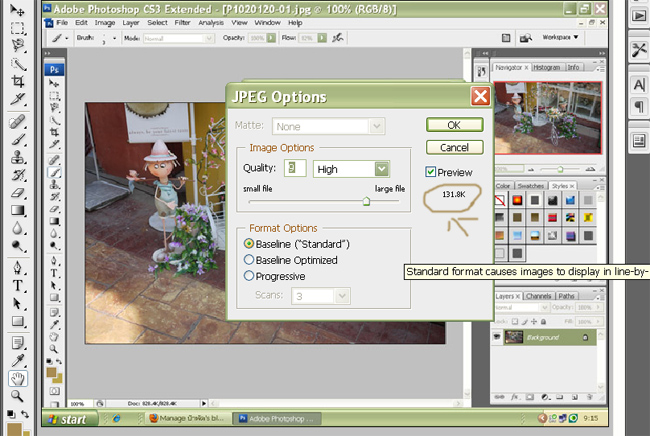Click the Quality number input field
The image size is (650, 436).
tap(295, 168)
